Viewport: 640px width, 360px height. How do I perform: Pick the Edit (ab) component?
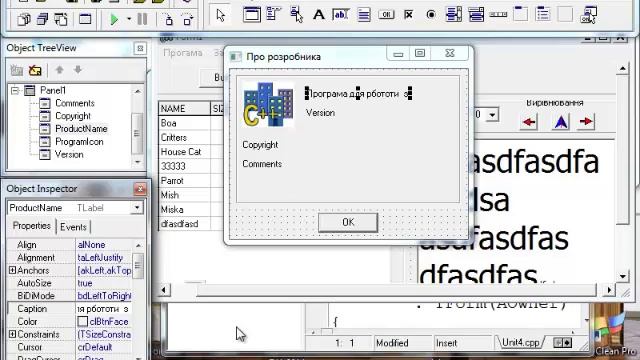pos(341,15)
